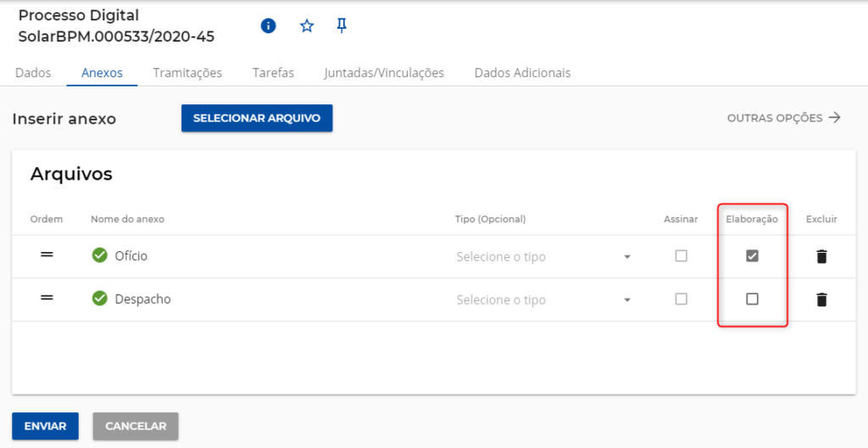
Task: Uncheck Elaboração checkbox for Ofício
Action: click(752, 256)
